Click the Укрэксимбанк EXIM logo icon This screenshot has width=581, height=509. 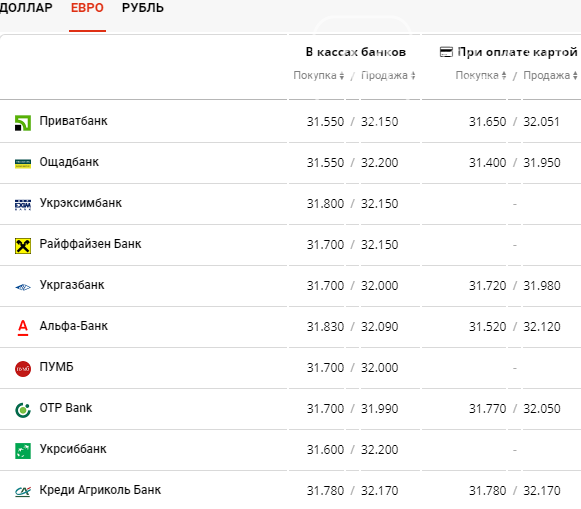pos(23,204)
